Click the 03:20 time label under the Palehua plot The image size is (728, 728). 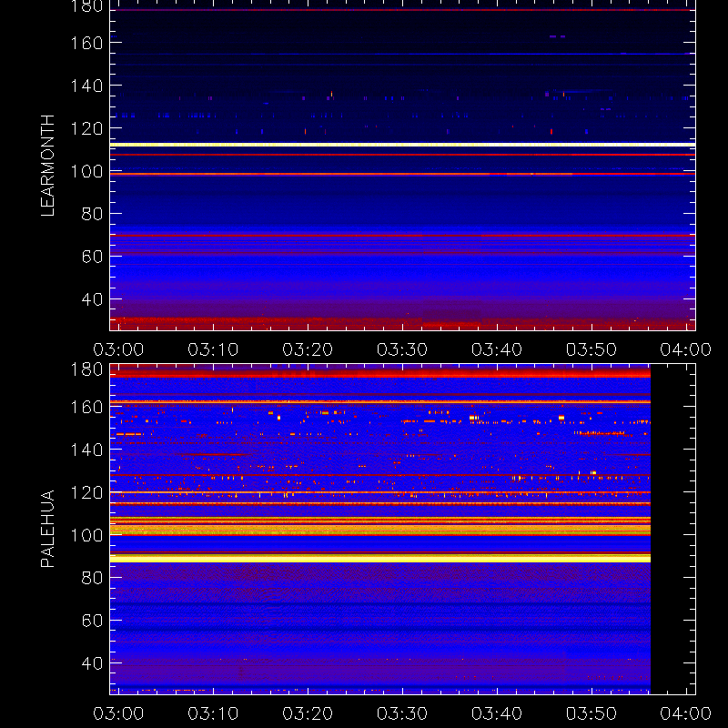point(308,713)
